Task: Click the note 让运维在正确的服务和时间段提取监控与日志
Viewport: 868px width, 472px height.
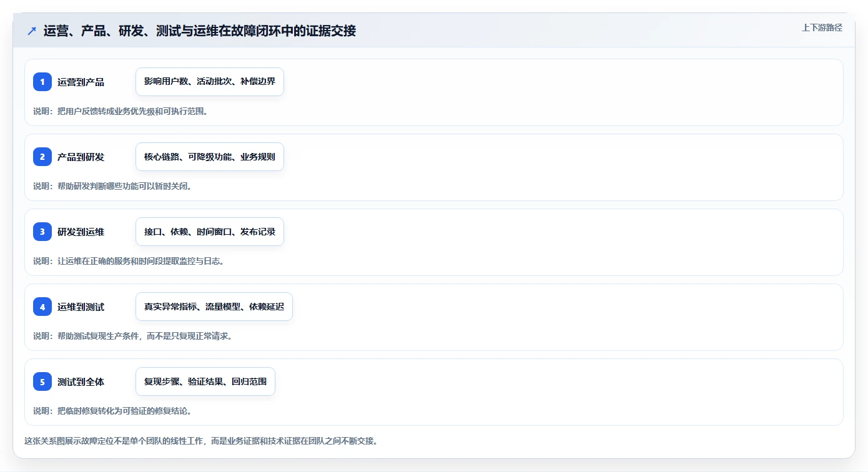Action: 129,261
